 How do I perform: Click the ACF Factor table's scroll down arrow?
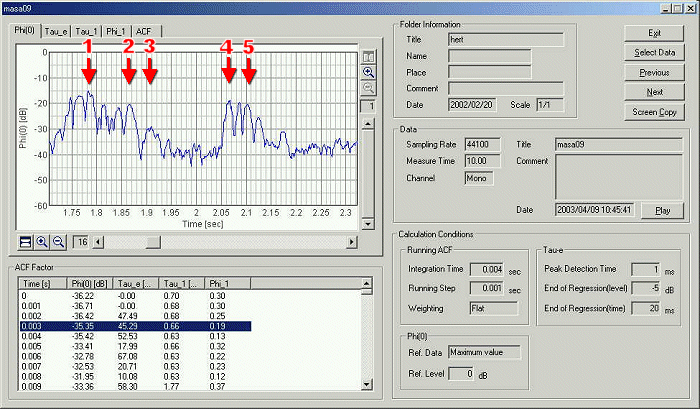click(x=367, y=384)
